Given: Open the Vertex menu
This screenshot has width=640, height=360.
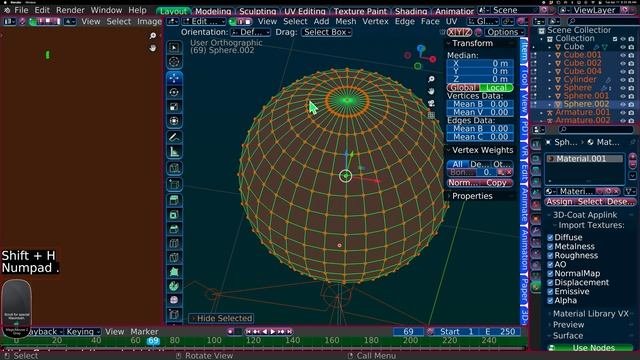Looking at the screenshot, I should point(375,22).
